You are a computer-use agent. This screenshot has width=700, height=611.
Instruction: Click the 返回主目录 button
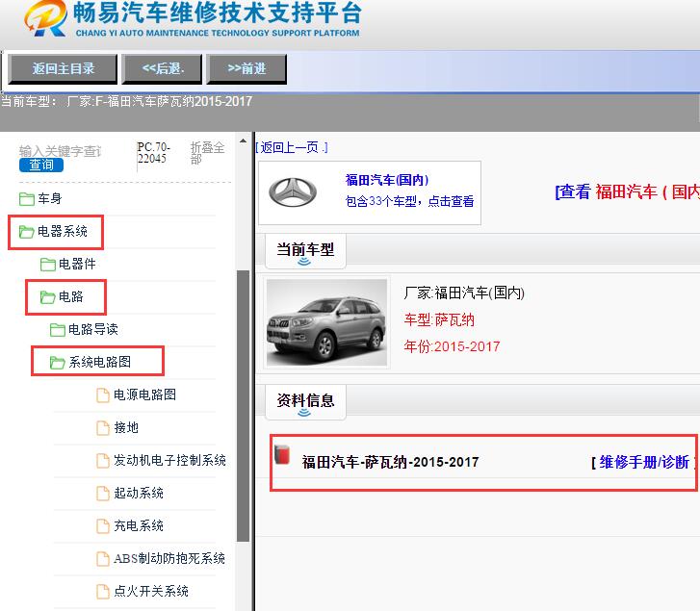tap(63, 69)
